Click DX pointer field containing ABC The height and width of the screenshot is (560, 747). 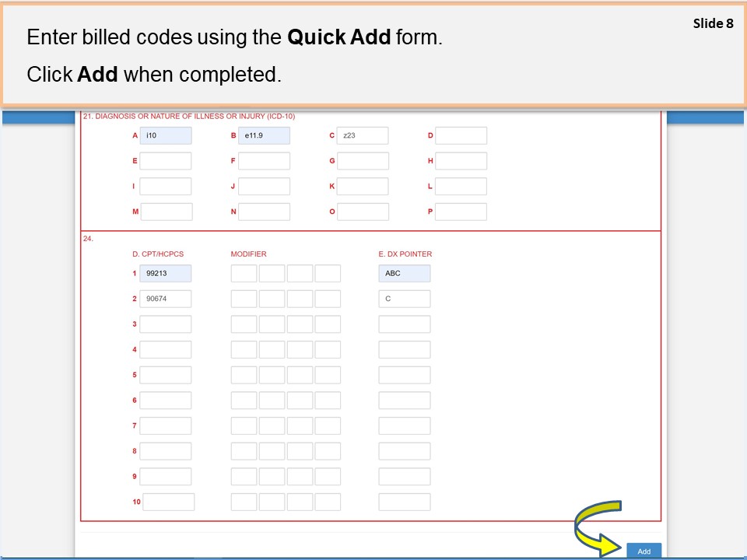click(x=404, y=274)
